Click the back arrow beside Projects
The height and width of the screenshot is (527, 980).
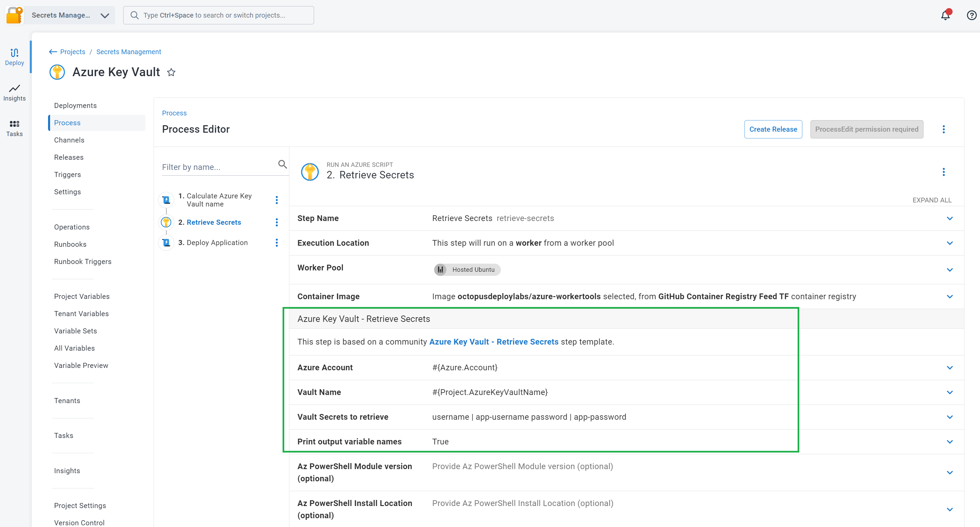[53, 52]
